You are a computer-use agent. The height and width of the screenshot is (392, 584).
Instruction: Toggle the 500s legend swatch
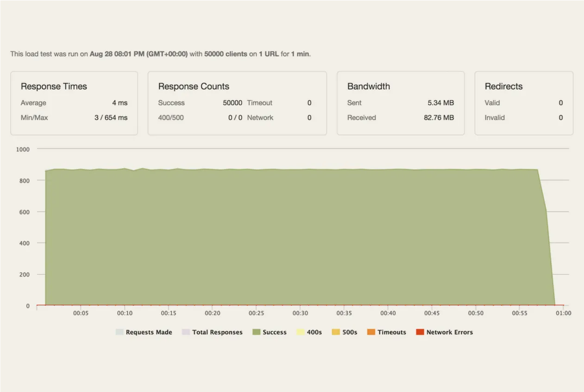coord(336,332)
